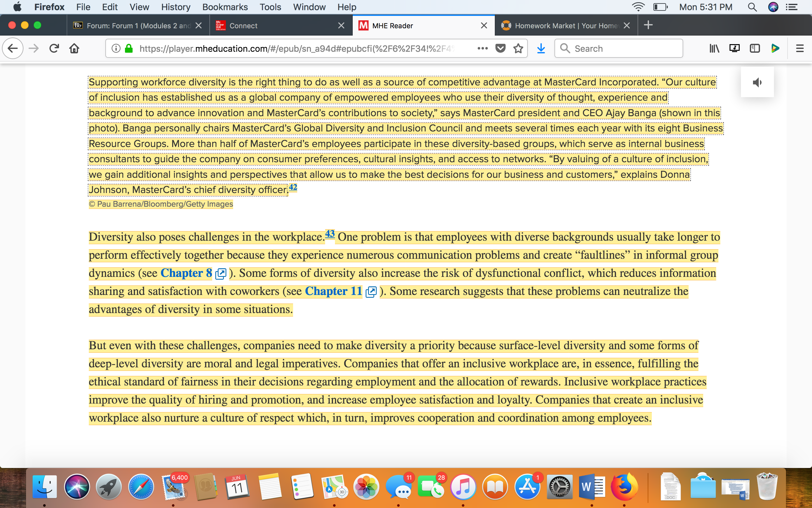Open footnote 42 reference
812x508 pixels.
[293, 187]
